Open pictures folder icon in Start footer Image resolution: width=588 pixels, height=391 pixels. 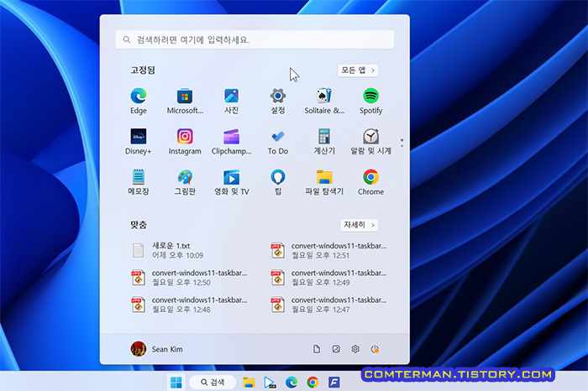[x=336, y=349]
